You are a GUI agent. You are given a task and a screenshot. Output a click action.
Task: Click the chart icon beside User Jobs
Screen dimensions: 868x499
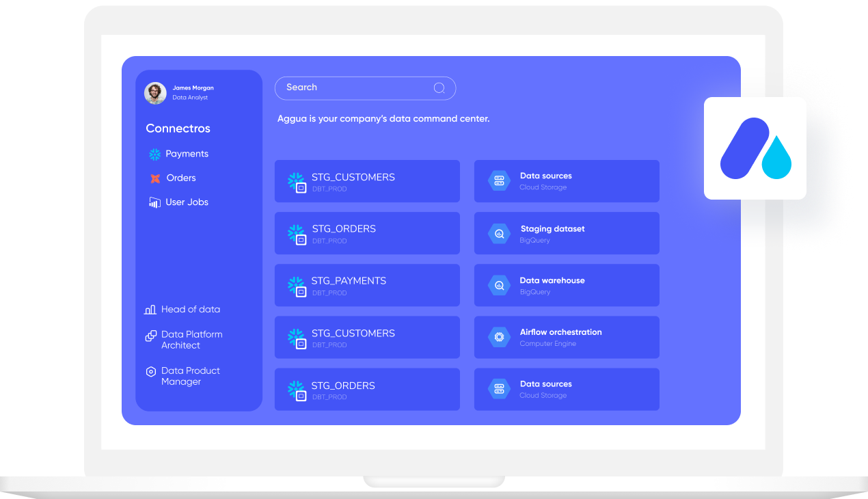[155, 202]
